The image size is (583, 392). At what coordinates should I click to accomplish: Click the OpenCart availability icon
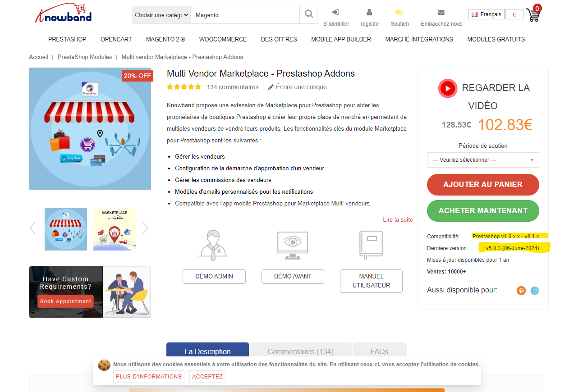click(535, 291)
